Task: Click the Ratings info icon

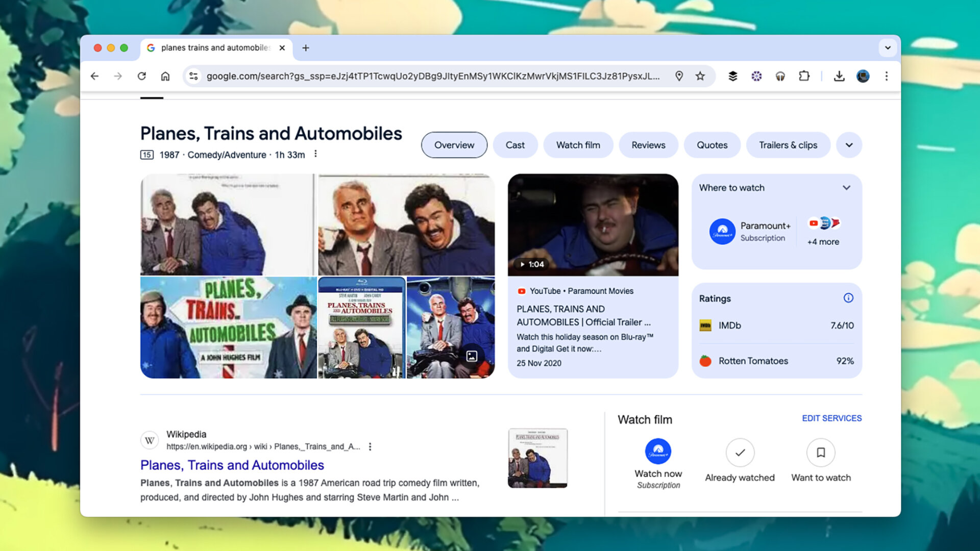Action: pos(848,298)
